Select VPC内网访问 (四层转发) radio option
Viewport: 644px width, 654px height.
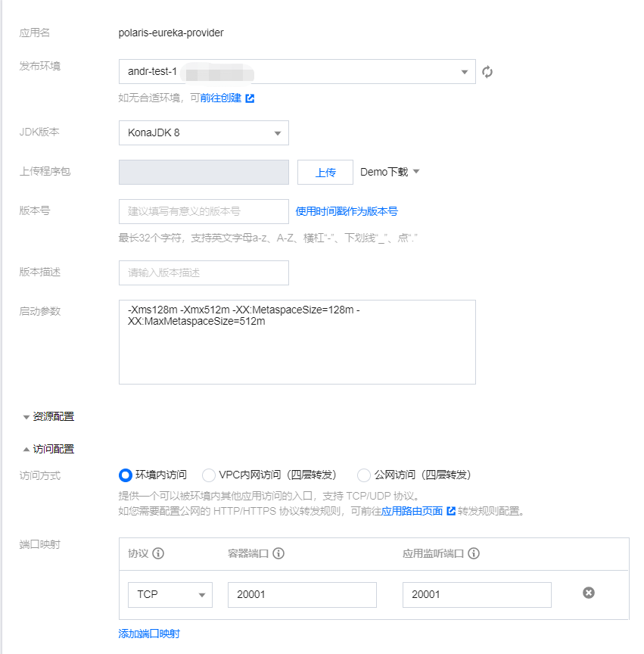click(209, 475)
